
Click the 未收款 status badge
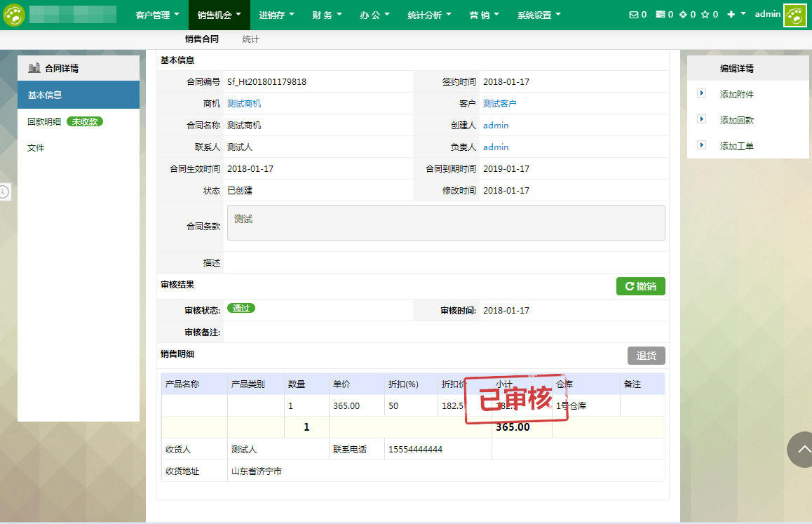click(x=85, y=121)
